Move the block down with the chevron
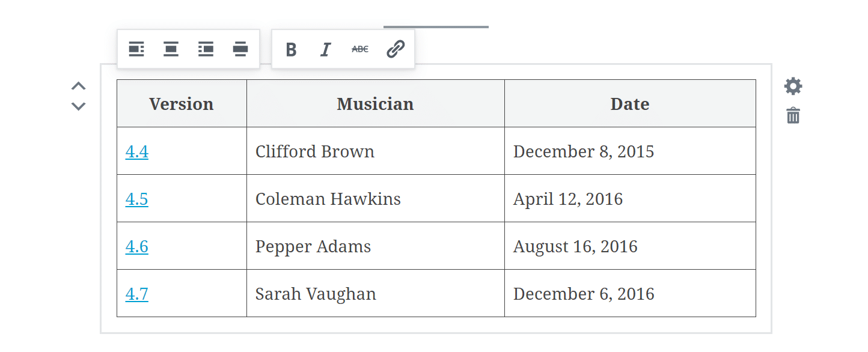868x352 pixels. [78, 106]
